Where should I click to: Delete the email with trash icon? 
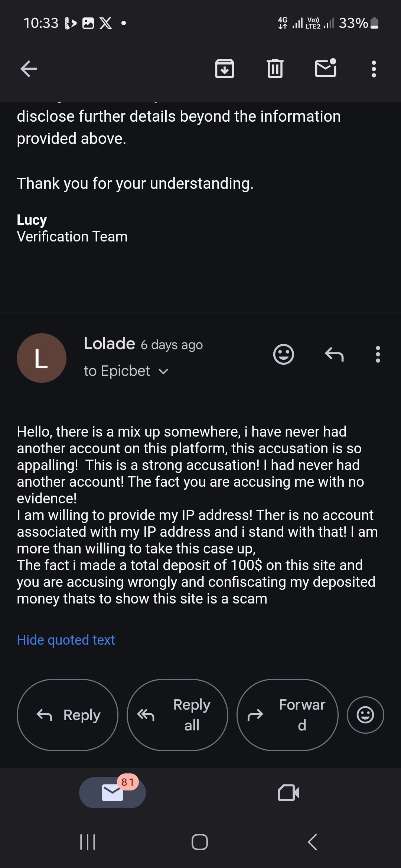pyautogui.click(x=275, y=69)
